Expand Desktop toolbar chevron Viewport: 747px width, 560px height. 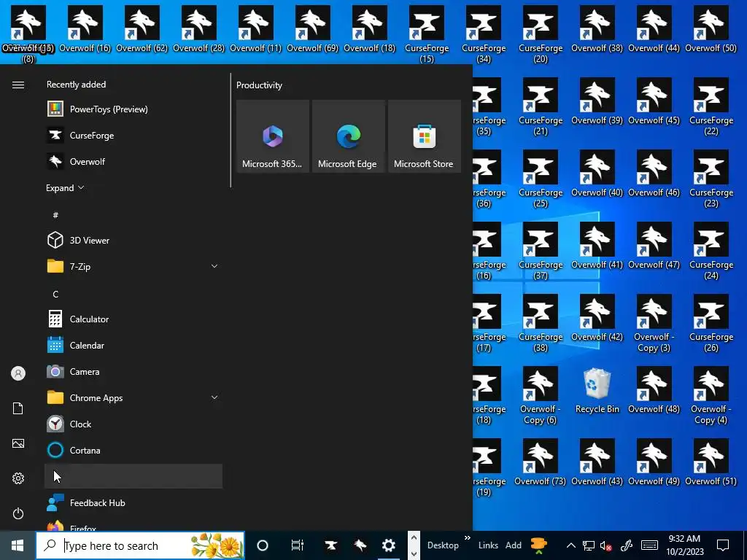click(468, 538)
